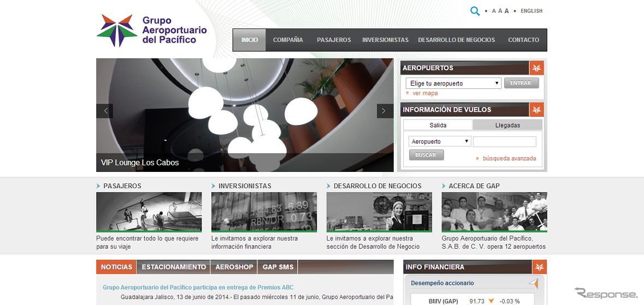This screenshot has width=644, height=305.
Task: Click the Desarrollo de Negocios shop thumbnail
Action: point(379,212)
